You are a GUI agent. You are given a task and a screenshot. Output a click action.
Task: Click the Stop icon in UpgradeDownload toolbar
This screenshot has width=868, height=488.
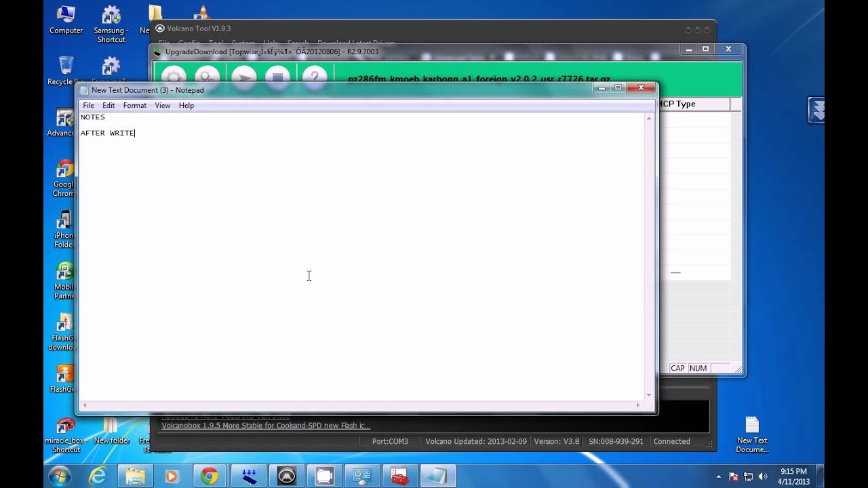pyautogui.click(x=277, y=77)
